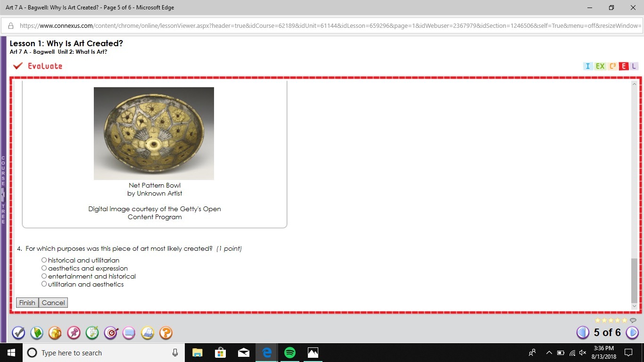Click the red E lesson stage icon
The image size is (644, 362).
click(624, 66)
